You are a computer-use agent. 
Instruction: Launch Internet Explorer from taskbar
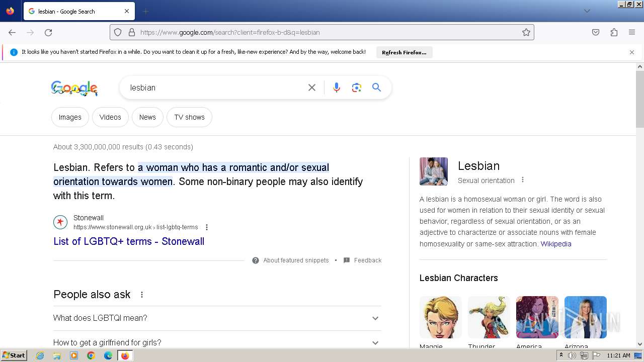[40, 355]
